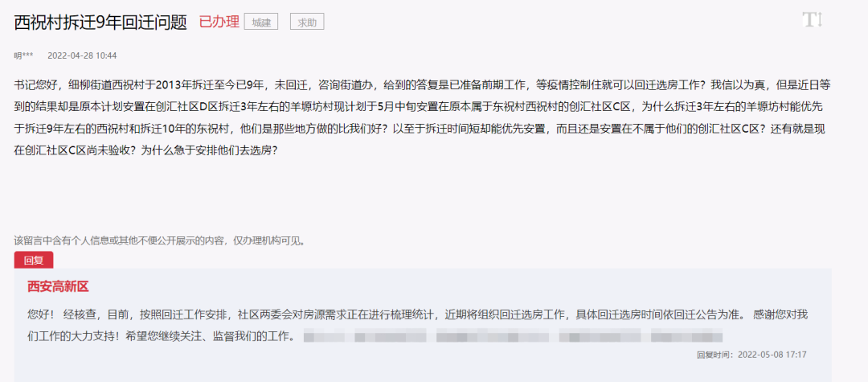Click the red 回复 tab label
Image resolution: width=868 pixels, height=382 pixels.
(34, 261)
